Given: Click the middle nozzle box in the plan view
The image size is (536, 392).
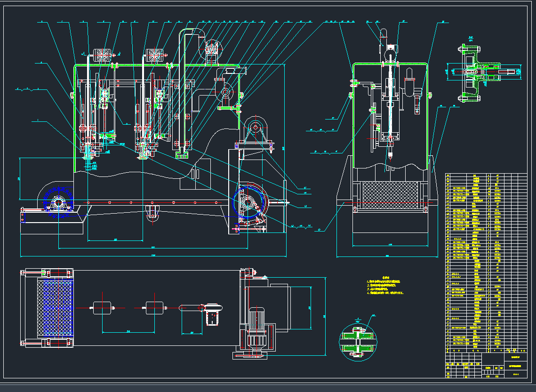Looking at the screenshot, I should [155, 308].
